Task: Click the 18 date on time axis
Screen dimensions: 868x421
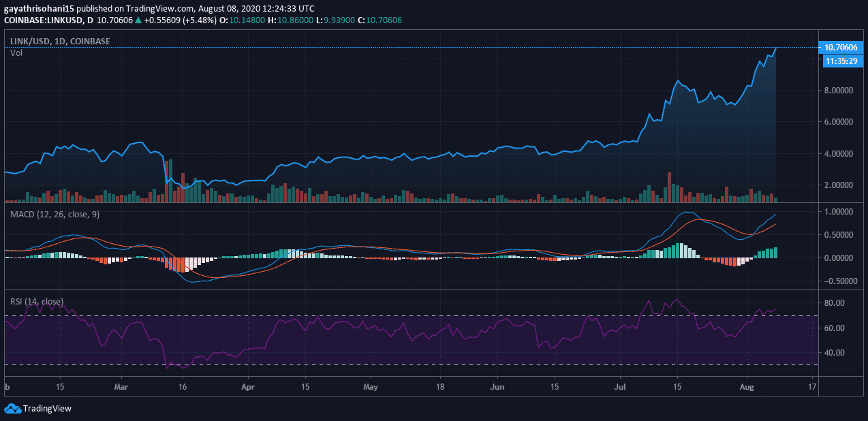Action: pos(440,386)
